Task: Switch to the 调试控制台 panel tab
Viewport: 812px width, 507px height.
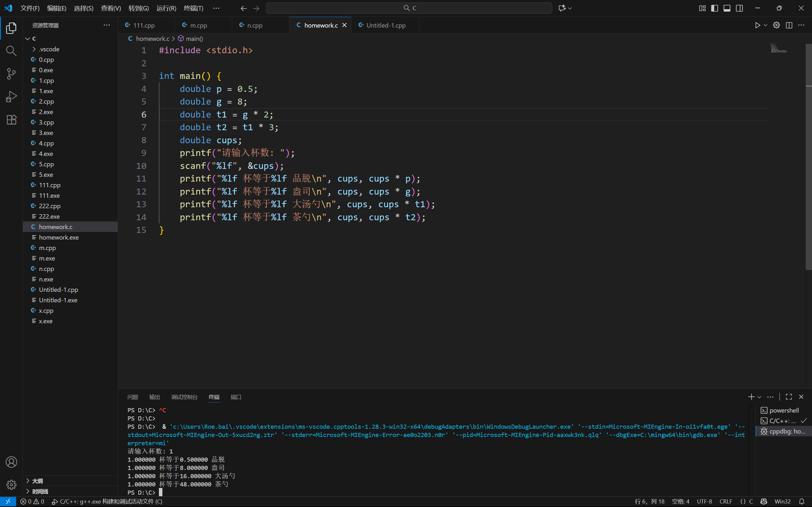Action: 184,397
